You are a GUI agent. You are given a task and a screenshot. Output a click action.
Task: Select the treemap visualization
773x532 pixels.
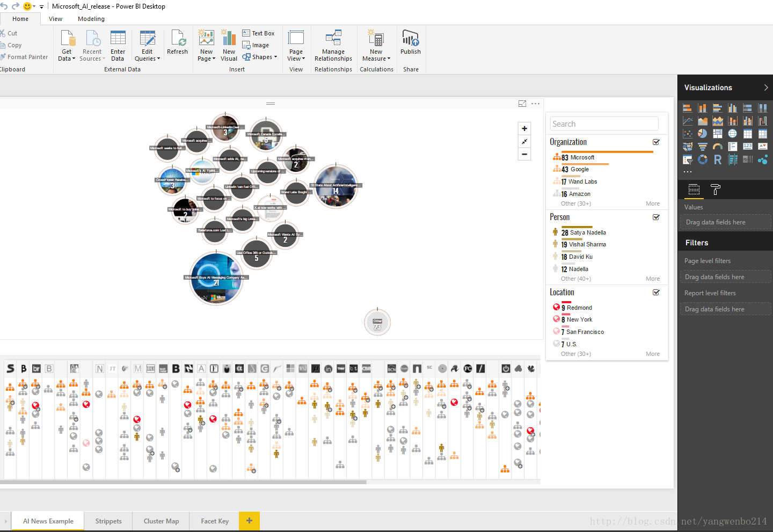coord(717,134)
